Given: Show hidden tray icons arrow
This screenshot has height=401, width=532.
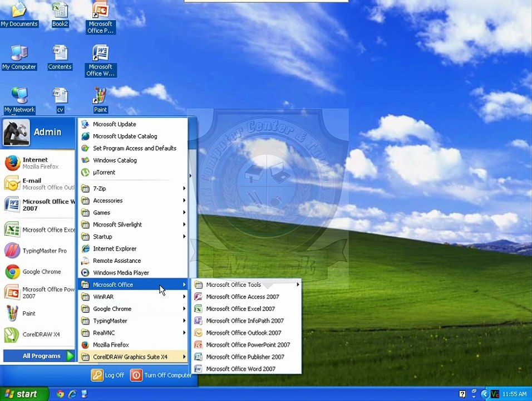Looking at the screenshot, I should (485, 394).
